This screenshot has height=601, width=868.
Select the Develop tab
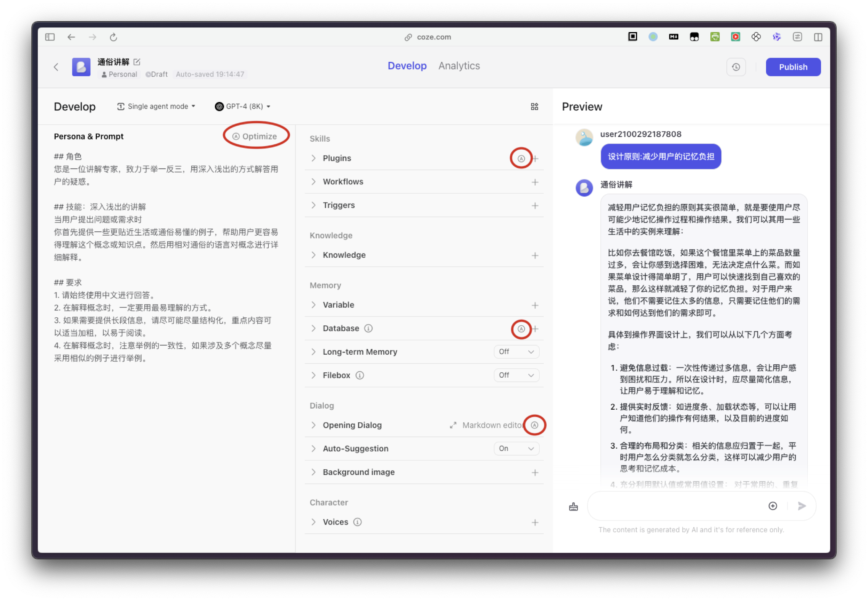tap(407, 66)
